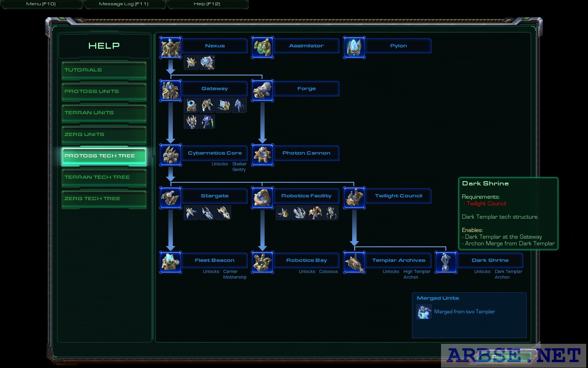Image resolution: width=588 pixels, height=368 pixels.
Task: Click the Twilight Council building icon
Action: point(354,198)
